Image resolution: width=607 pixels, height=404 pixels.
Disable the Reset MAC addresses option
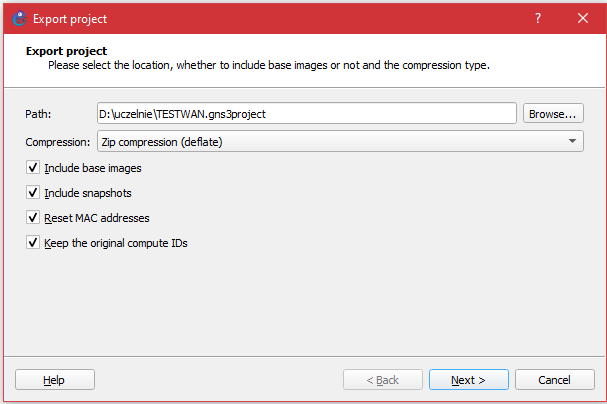33,218
